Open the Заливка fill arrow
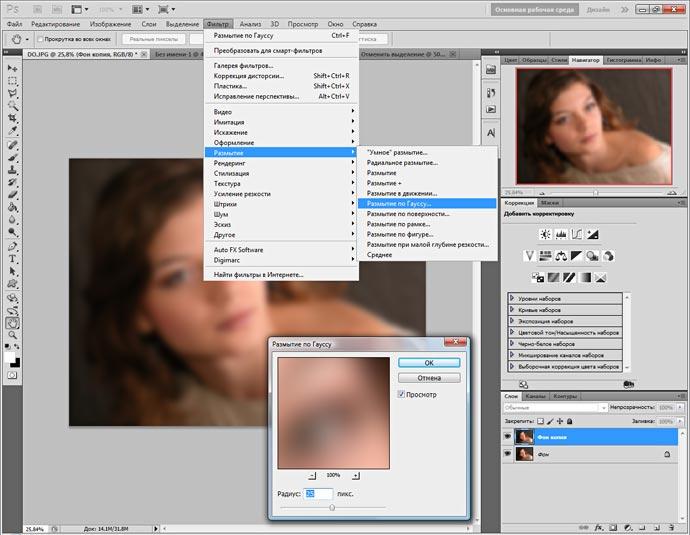This screenshot has width=690, height=535. pos(680,421)
